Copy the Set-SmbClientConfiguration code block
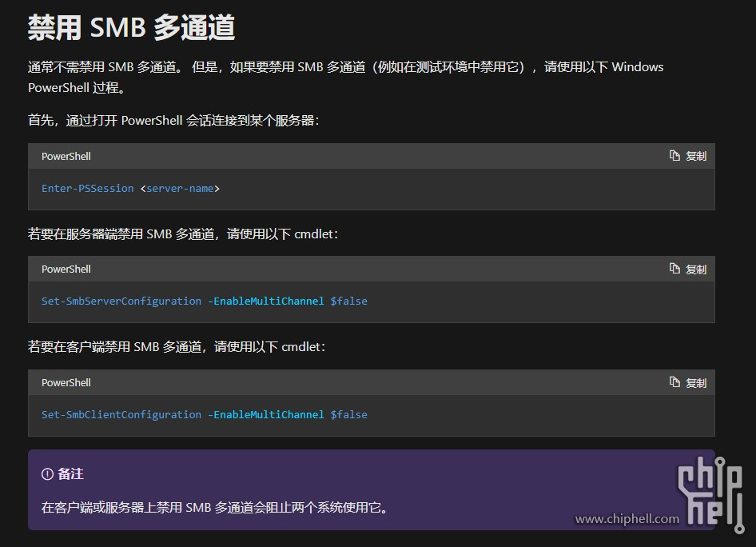The image size is (756, 547). coord(688,382)
